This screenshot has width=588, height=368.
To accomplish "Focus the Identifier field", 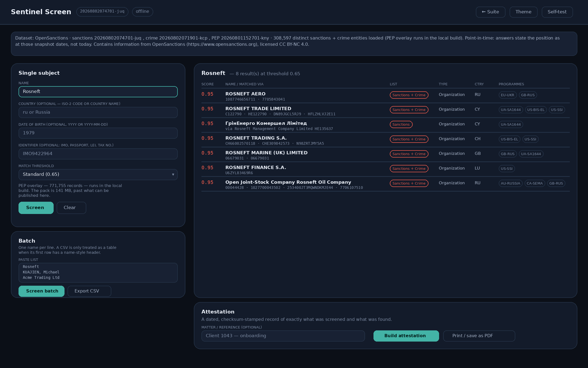I will (x=98, y=154).
